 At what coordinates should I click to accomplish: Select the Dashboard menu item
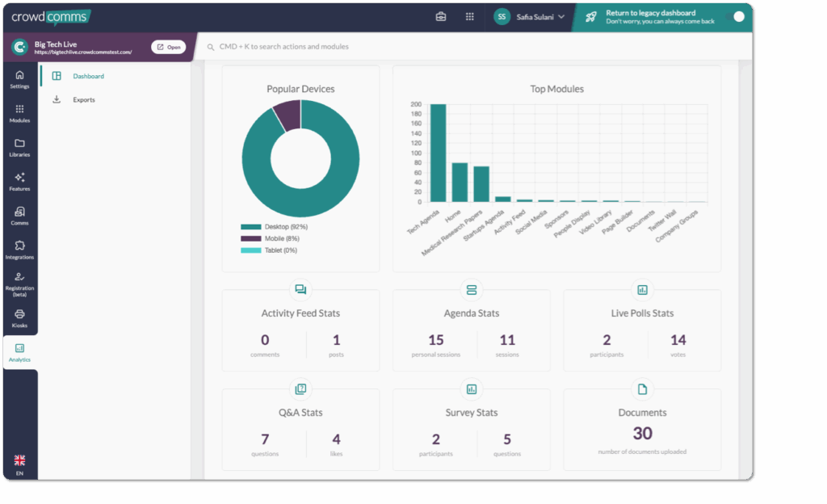[x=88, y=76]
